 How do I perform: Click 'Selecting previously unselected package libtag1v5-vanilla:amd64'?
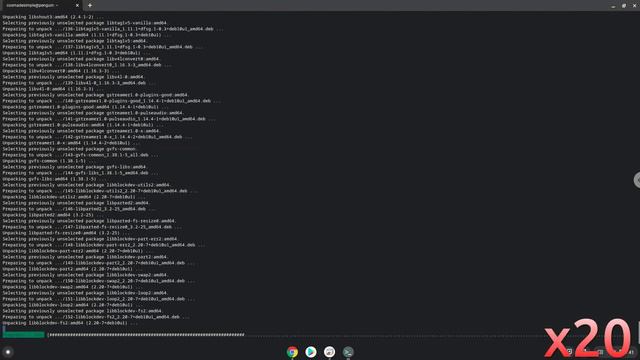coord(84,23)
